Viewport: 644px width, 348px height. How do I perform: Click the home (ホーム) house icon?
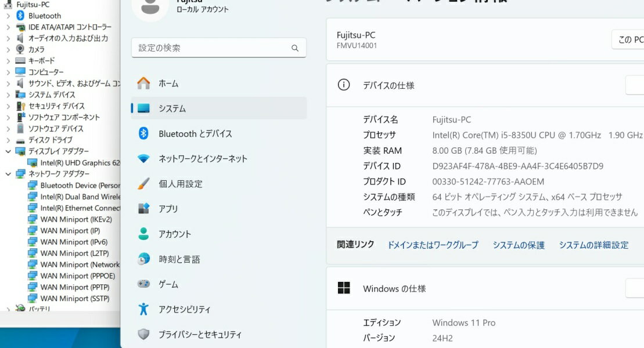(x=143, y=84)
